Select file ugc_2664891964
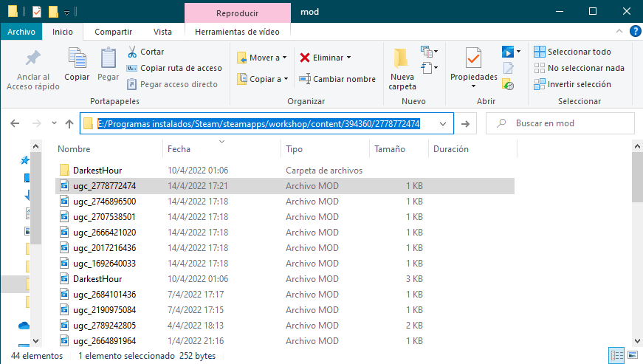The height and width of the screenshot is (364, 643). click(285, 340)
